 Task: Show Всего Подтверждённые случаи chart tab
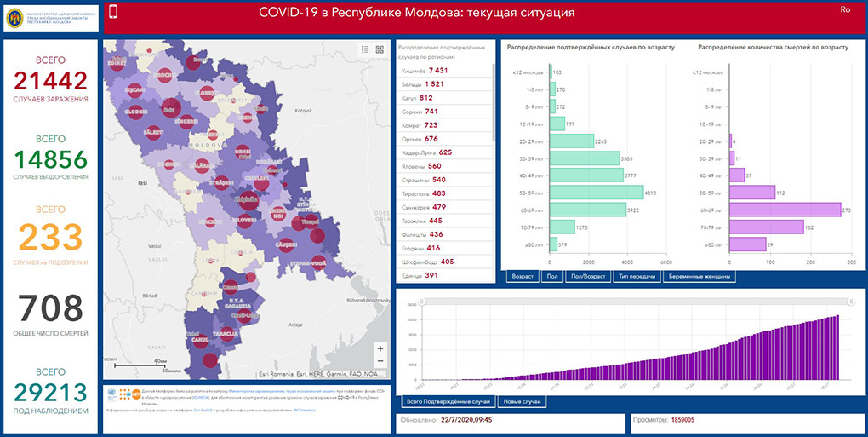[448, 401]
